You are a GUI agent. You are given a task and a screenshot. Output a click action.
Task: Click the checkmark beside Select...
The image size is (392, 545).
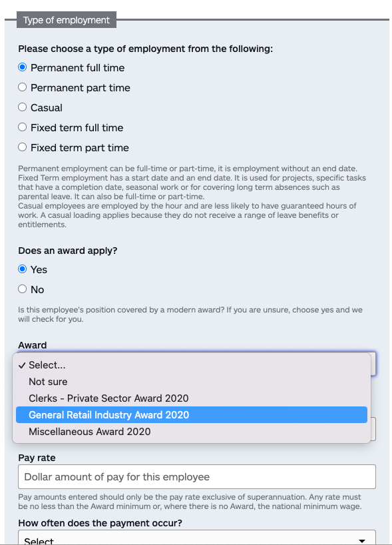click(22, 365)
